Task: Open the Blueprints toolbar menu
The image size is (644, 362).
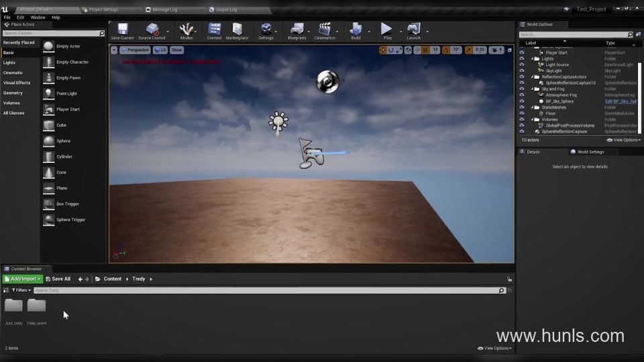Action: click(297, 32)
